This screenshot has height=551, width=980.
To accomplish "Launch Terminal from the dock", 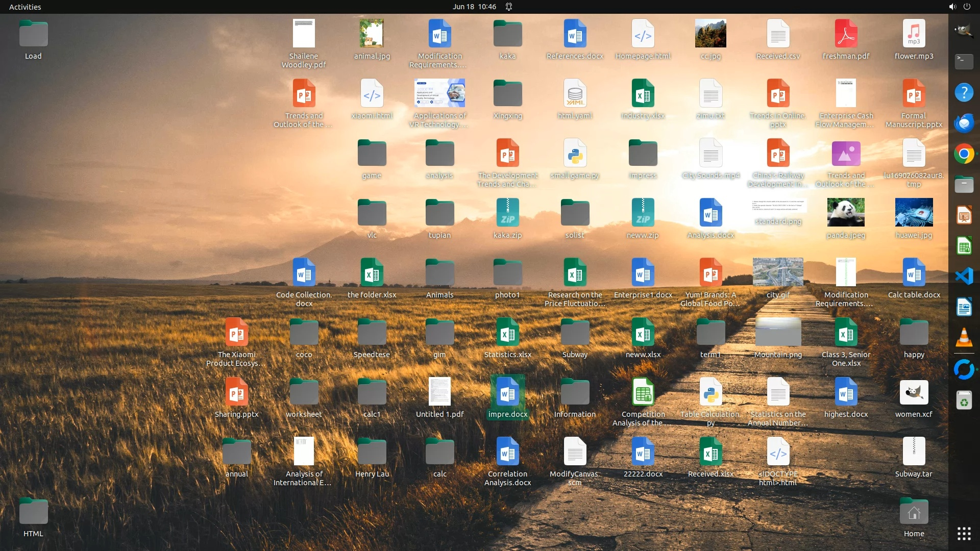I will [964, 62].
